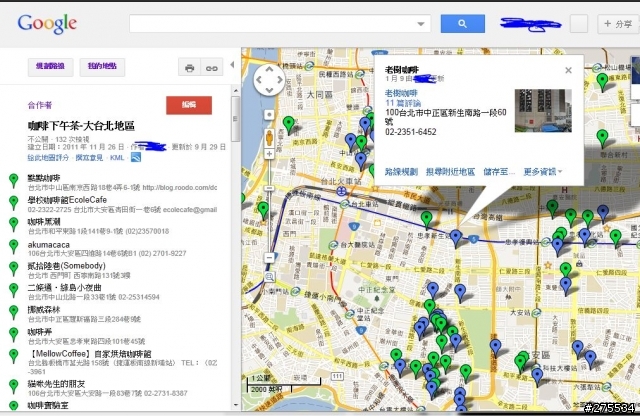
Task: Click the green marker west of 台北車站
Action: point(263,210)
